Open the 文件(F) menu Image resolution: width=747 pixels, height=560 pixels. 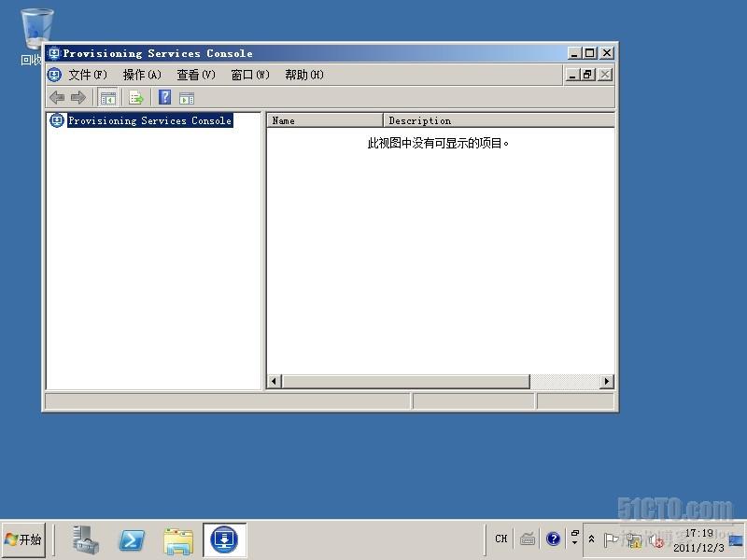88,75
